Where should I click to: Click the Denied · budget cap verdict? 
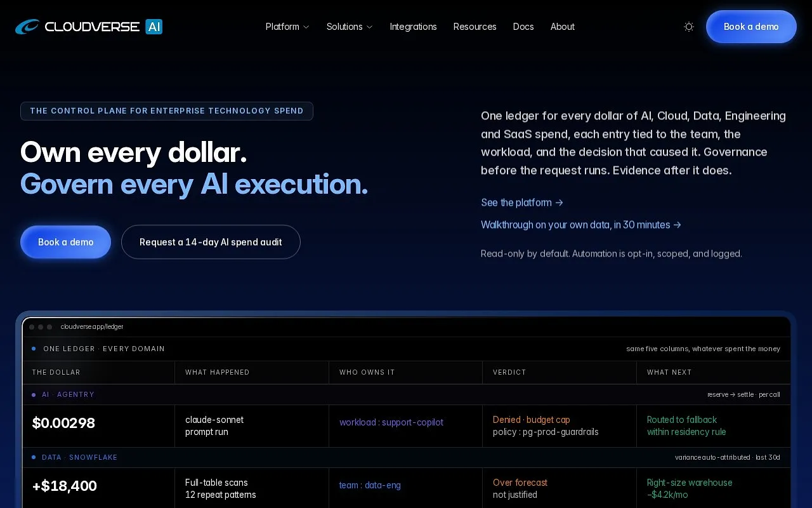[x=532, y=420]
